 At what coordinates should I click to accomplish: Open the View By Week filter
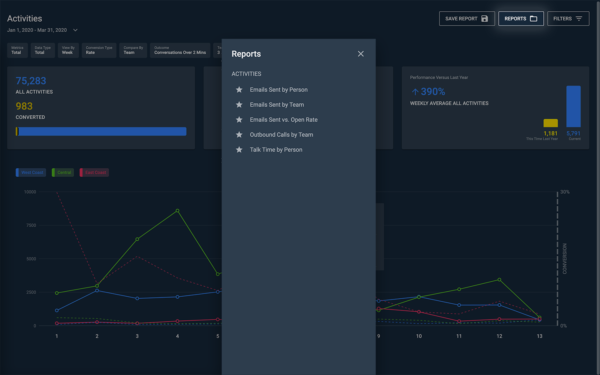(x=68, y=50)
